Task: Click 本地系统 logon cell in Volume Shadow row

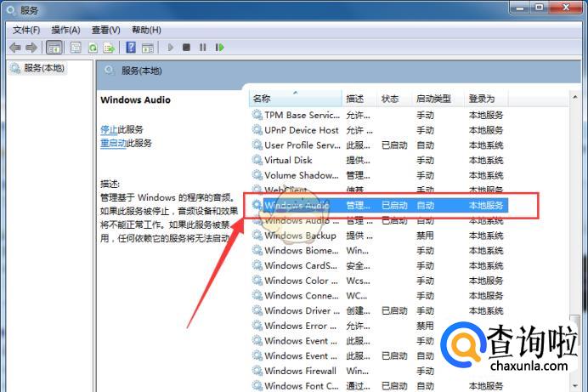Action: coord(486,175)
